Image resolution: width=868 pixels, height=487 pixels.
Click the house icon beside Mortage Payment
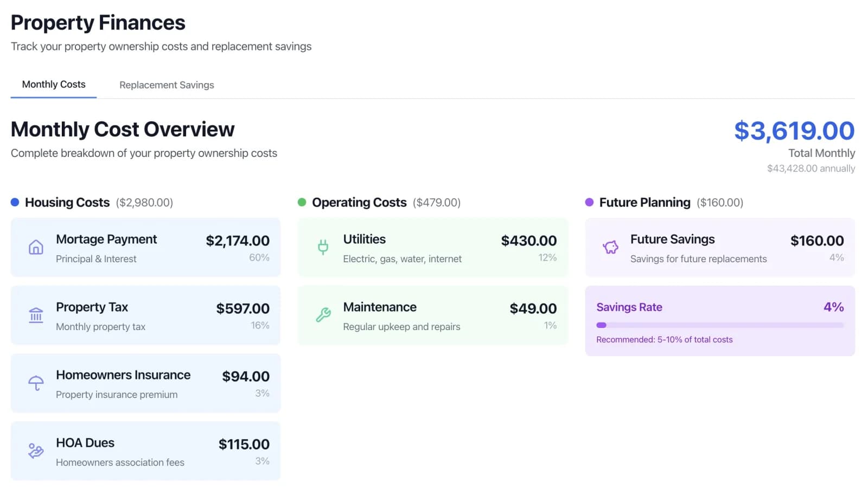click(36, 248)
